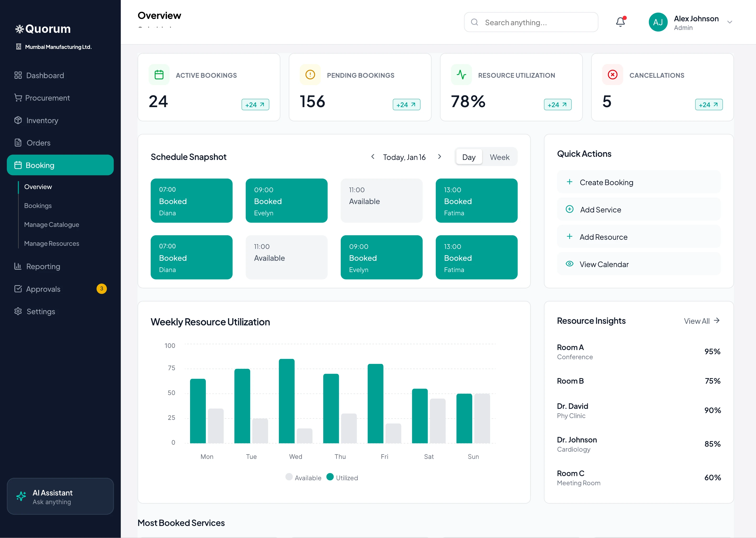Open Reporting in the sidebar
Image resolution: width=756 pixels, height=538 pixels.
(x=60, y=266)
